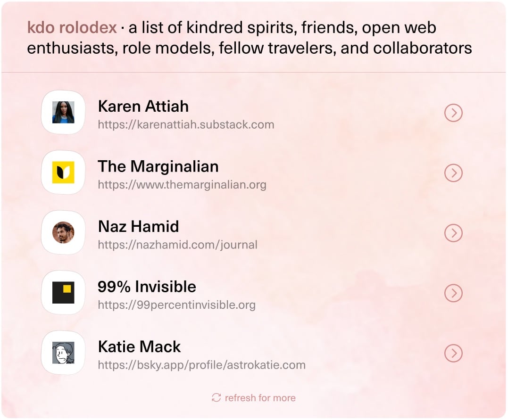Open the karenattiah.substack.com URL
The image size is (508, 420).
click(x=186, y=125)
